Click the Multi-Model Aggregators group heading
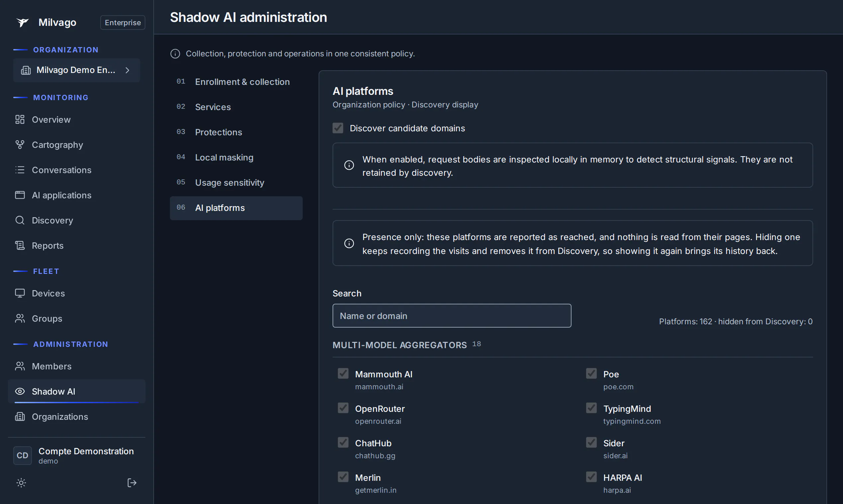Image resolution: width=843 pixels, height=504 pixels. pos(399,345)
